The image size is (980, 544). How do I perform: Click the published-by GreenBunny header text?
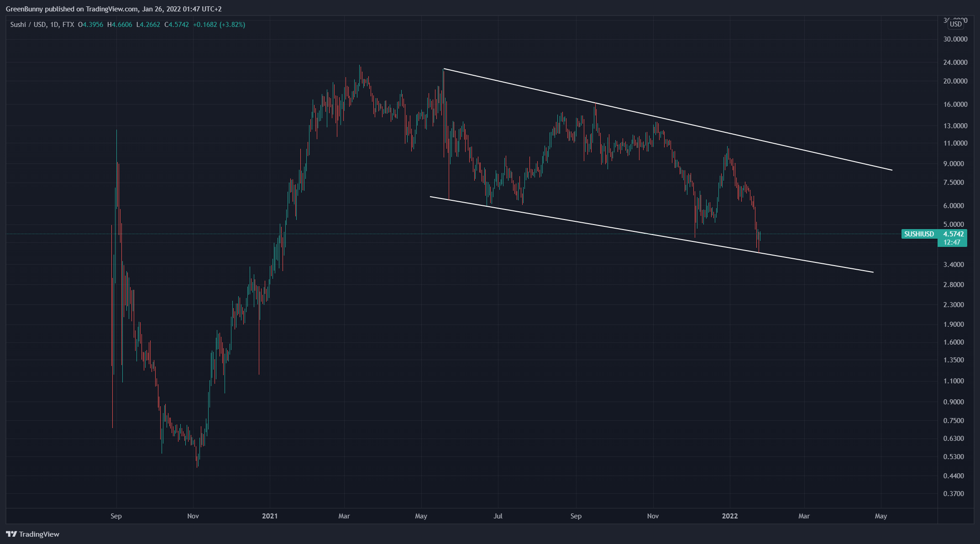(114, 9)
